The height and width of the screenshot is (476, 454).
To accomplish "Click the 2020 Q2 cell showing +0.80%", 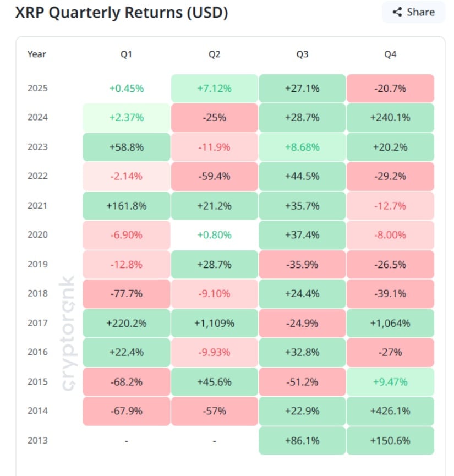I will [214, 235].
